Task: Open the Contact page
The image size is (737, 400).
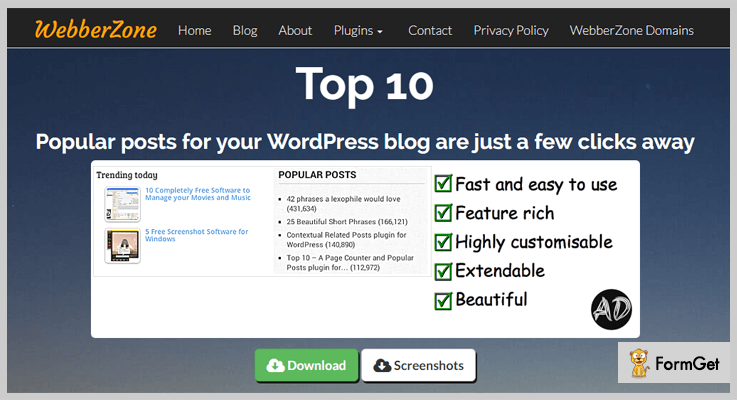Action: [430, 31]
